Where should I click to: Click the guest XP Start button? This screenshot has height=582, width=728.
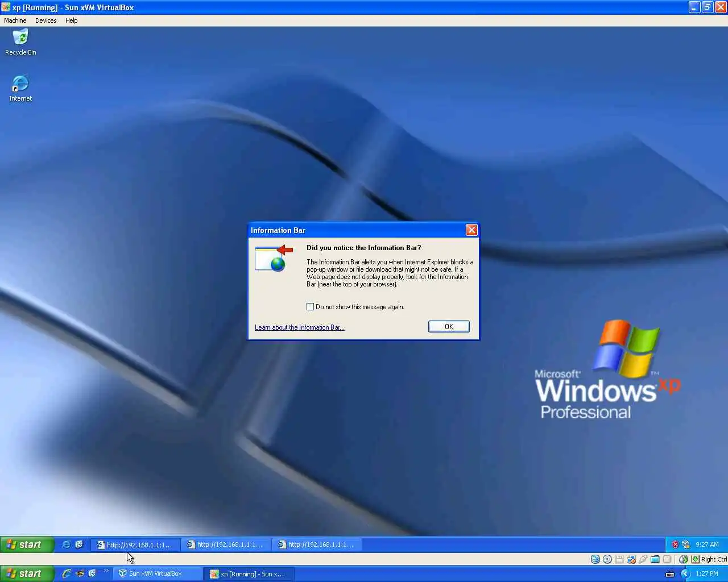tap(27, 544)
